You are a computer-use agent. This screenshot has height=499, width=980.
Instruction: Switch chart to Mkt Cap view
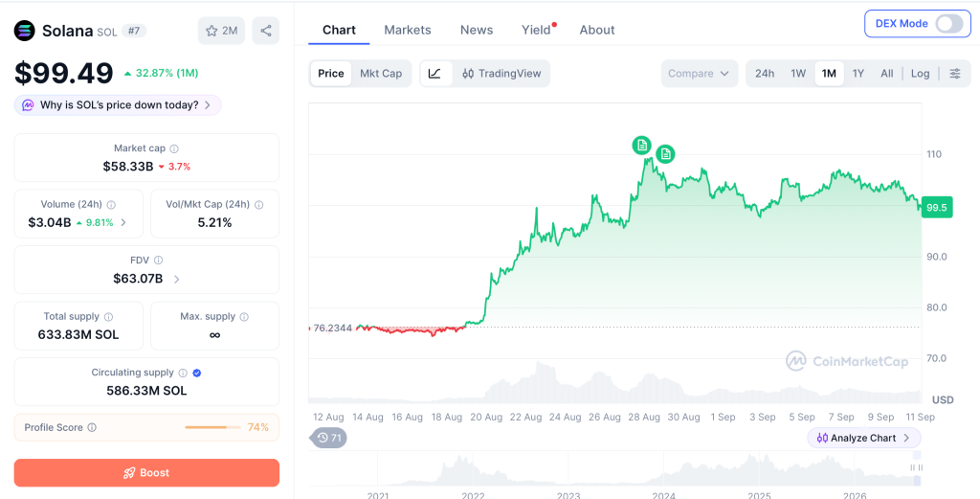point(381,73)
